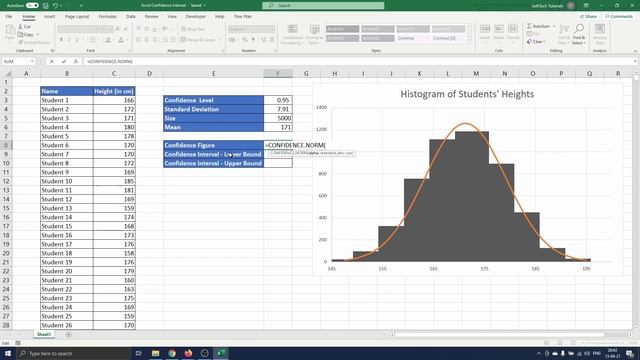
Task: Toggle Wrap Text
Action: click(192, 29)
